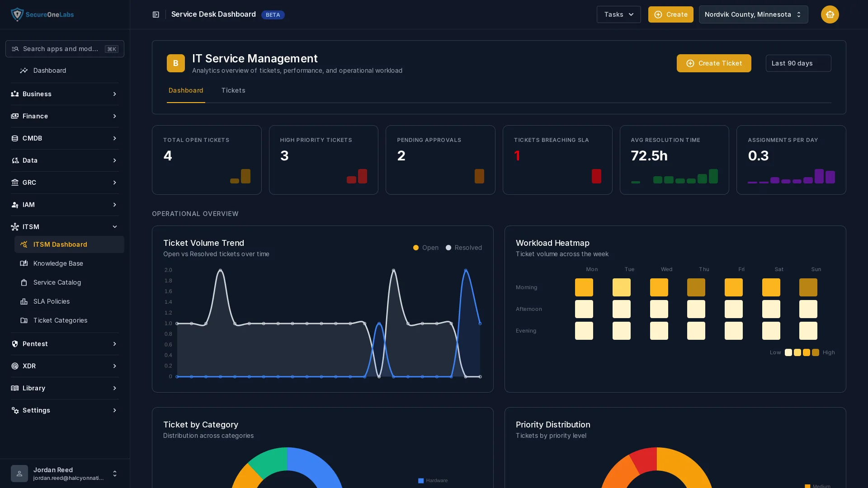This screenshot has width=868, height=488.
Task: Open SLA Policies menu item
Action: [69, 301]
